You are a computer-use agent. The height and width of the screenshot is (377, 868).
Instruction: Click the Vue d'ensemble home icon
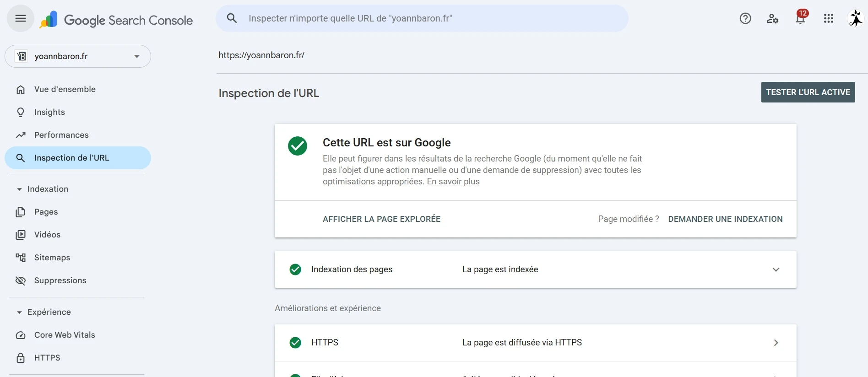point(21,89)
